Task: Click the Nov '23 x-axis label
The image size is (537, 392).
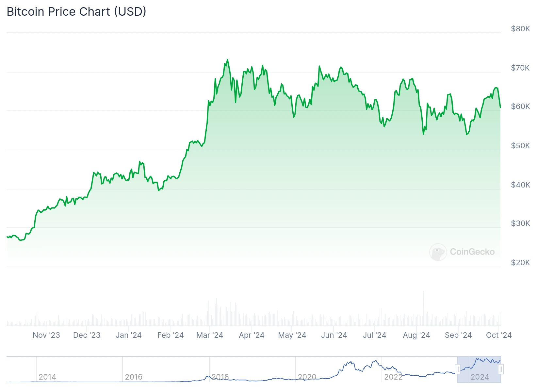Action: point(46,335)
